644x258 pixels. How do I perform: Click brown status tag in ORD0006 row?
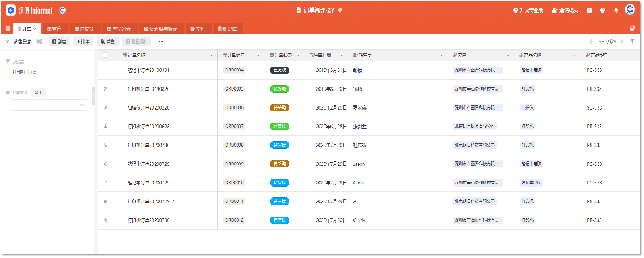click(280, 108)
